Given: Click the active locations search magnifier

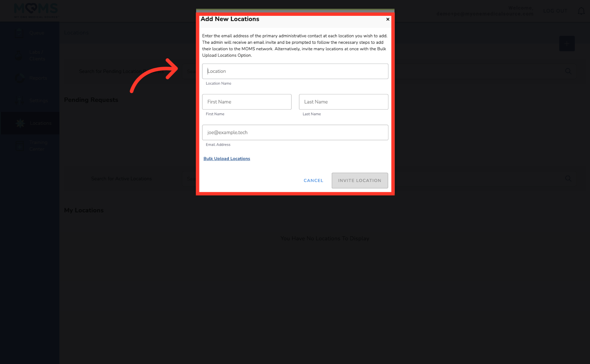Looking at the screenshot, I should tap(568, 179).
